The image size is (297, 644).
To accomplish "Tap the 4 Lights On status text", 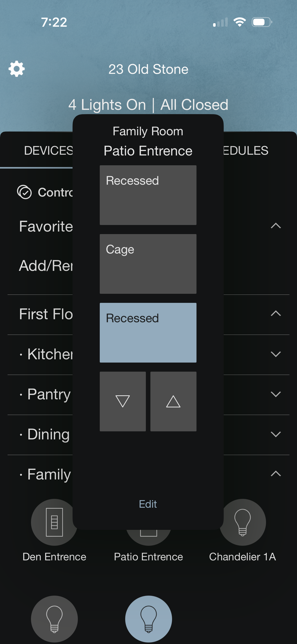I will (107, 105).
